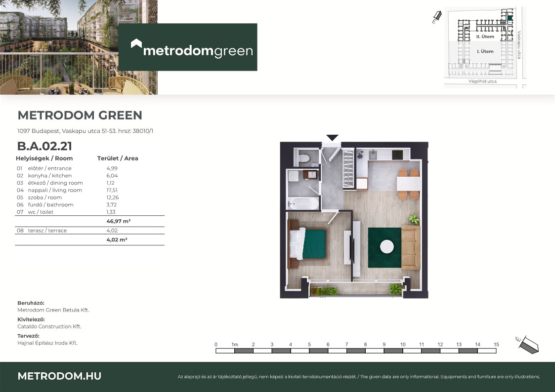Select the nappali / living room row
Viewport: 555px width, 392px height.
(74, 190)
